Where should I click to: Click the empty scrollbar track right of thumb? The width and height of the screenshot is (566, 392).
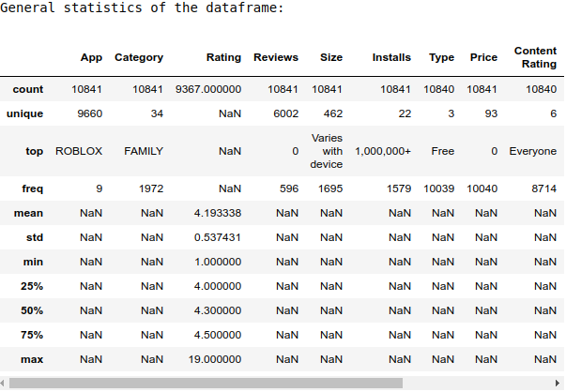pos(478,383)
